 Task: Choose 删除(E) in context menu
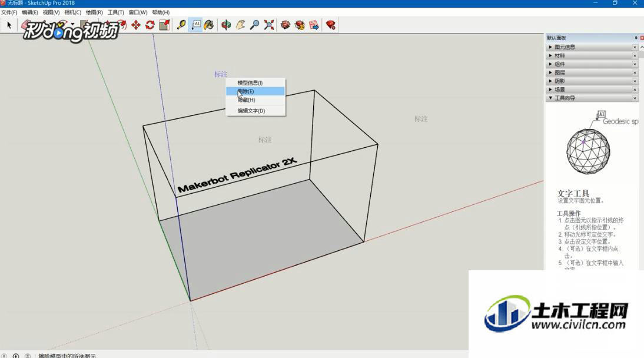255,91
